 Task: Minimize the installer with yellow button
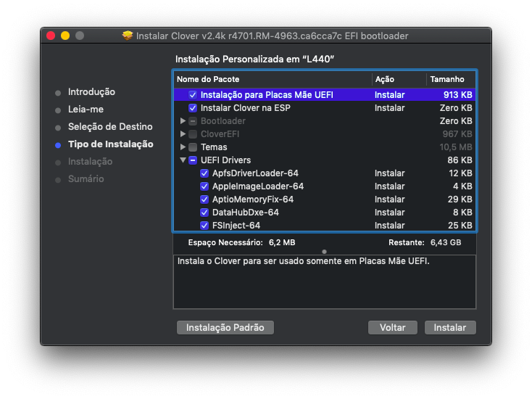[65, 36]
